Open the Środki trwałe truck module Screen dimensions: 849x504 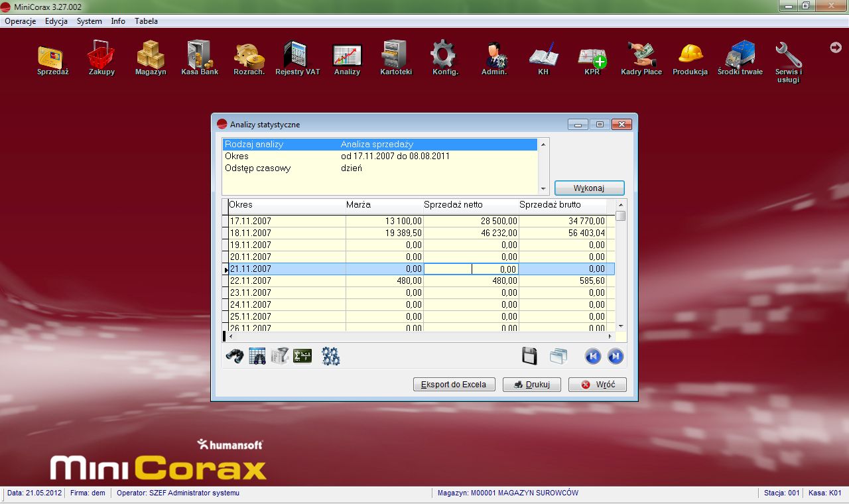tap(740, 59)
